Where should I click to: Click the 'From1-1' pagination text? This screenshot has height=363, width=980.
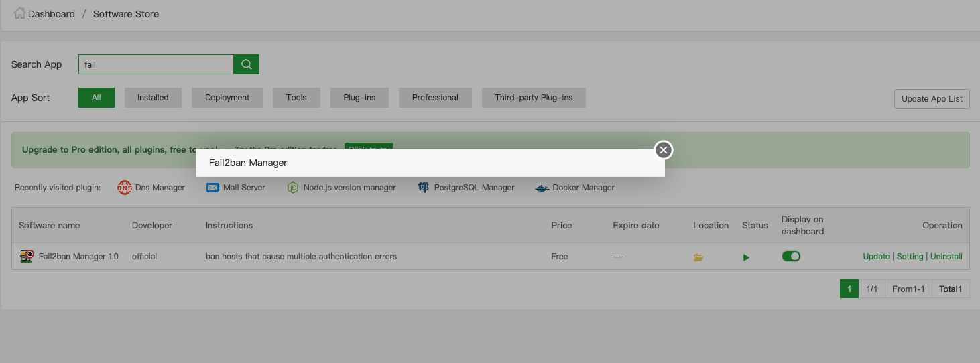coord(908,289)
